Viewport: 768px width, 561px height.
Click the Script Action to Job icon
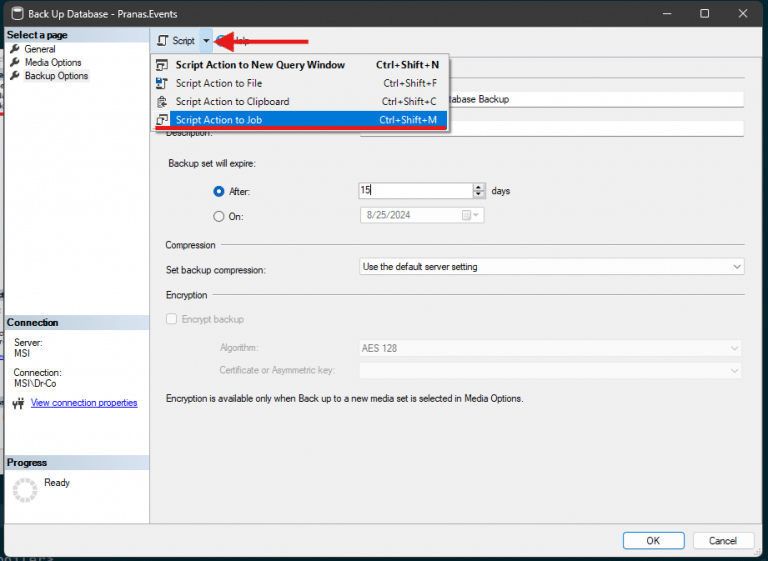(x=162, y=120)
